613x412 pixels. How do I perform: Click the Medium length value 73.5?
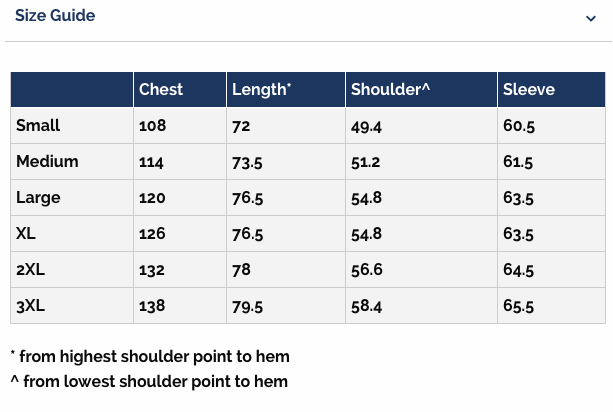pos(247,162)
